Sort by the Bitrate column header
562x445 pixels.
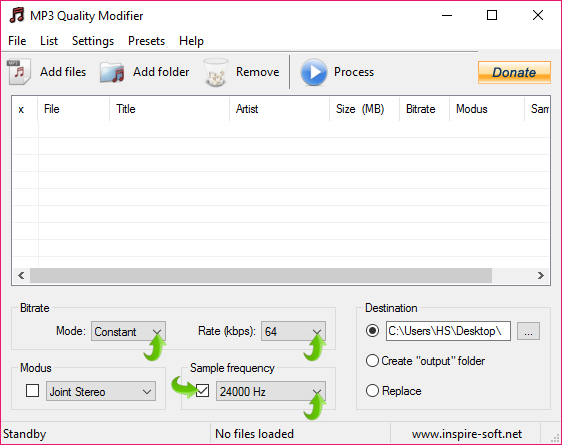pyautogui.click(x=424, y=109)
